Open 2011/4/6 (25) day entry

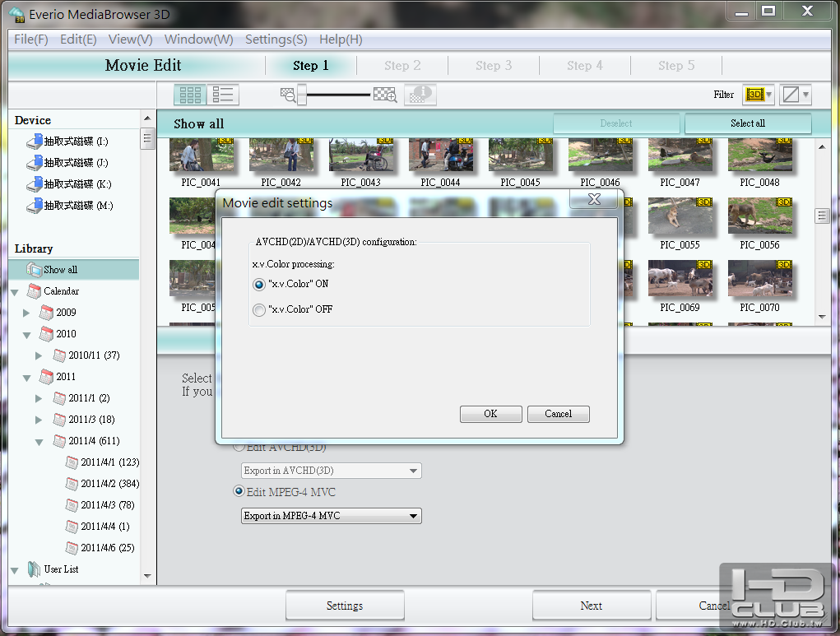[100, 548]
